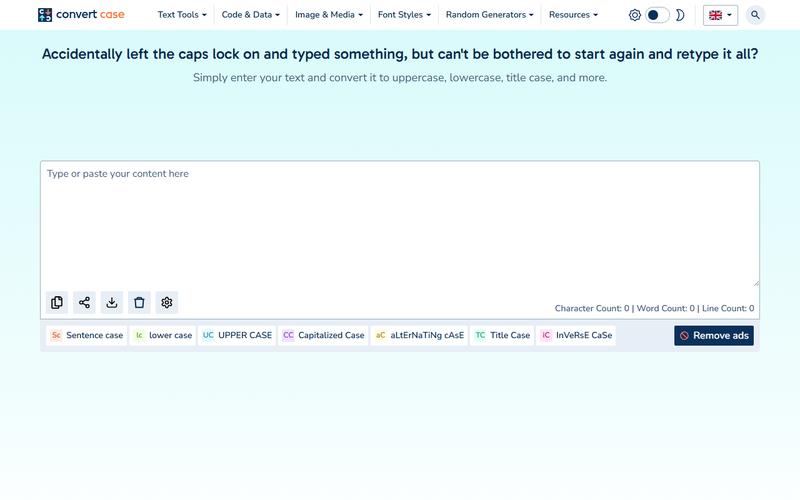Open the search magnifier icon
800x500 pixels.
[755, 15]
